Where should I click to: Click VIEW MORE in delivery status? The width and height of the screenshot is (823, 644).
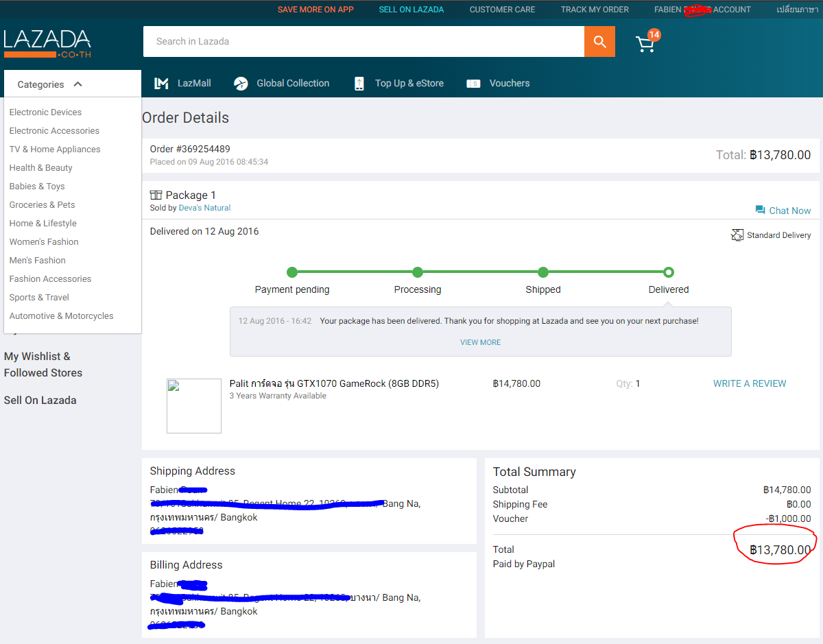[x=480, y=342]
